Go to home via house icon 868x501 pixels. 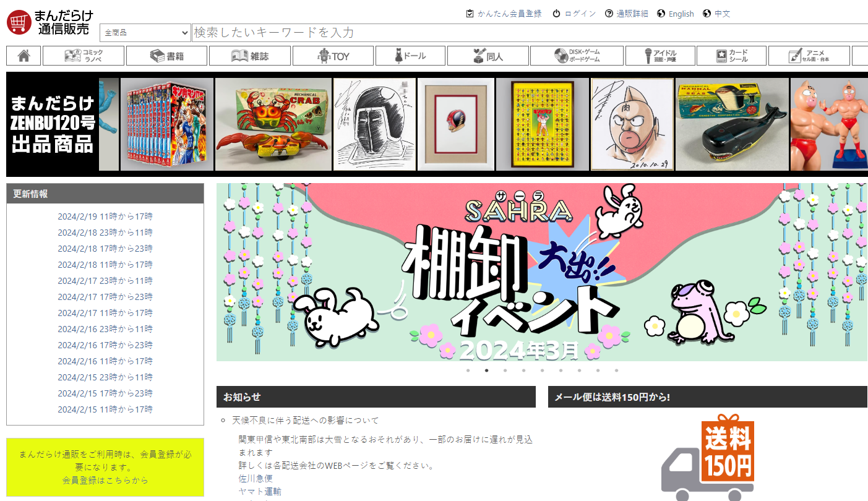coord(24,56)
